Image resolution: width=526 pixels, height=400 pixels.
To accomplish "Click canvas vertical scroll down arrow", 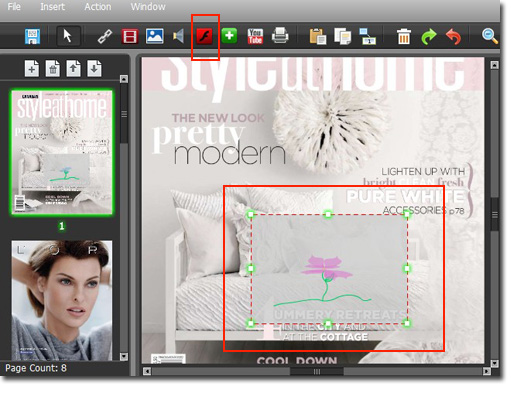I will click(x=494, y=363).
